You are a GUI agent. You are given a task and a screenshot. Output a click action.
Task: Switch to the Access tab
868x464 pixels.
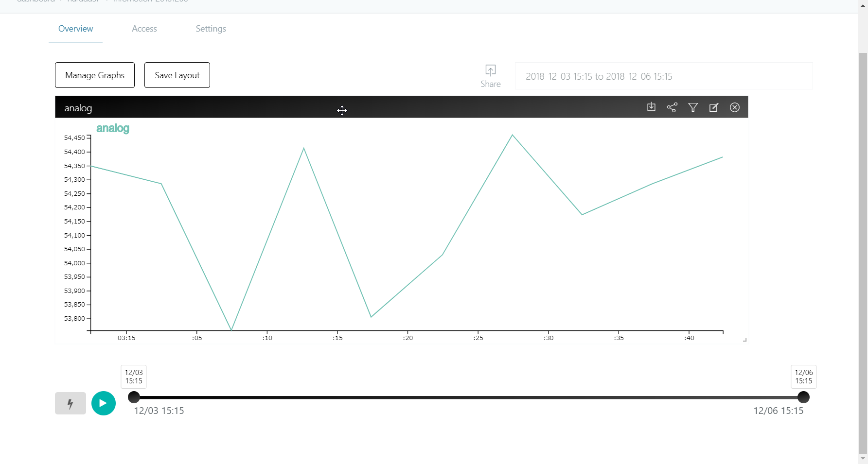144,29
